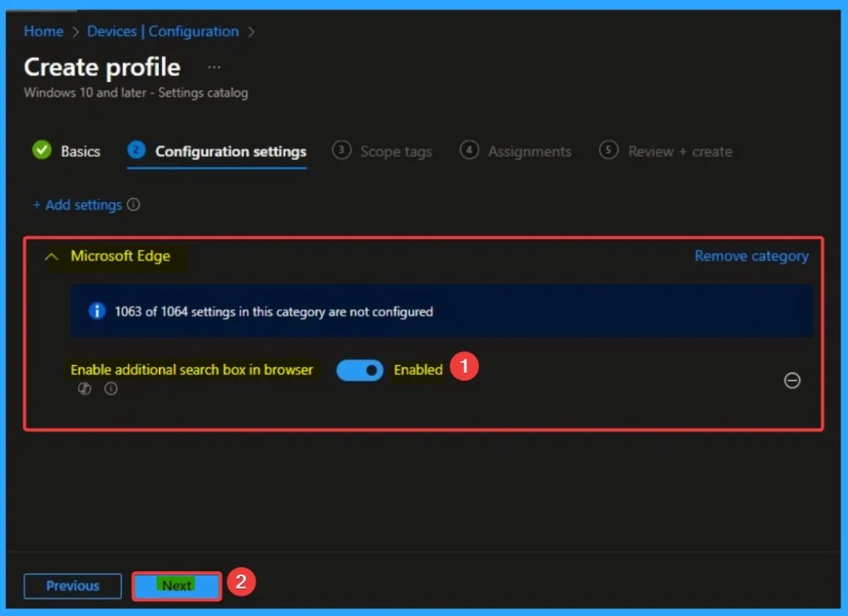The height and width of the screenshot is (616, 848).
Task: Click the Enable additional search box in browser label
Action: coord(191,370)
